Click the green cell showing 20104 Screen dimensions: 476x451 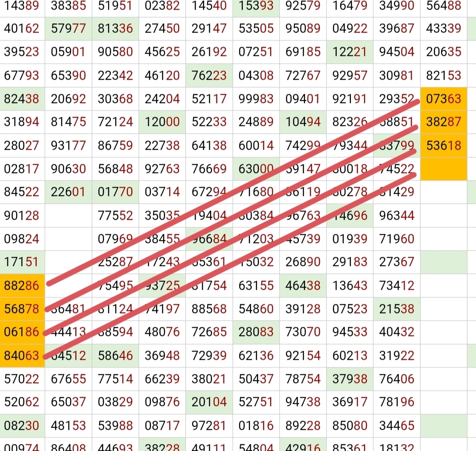(209, 402)
